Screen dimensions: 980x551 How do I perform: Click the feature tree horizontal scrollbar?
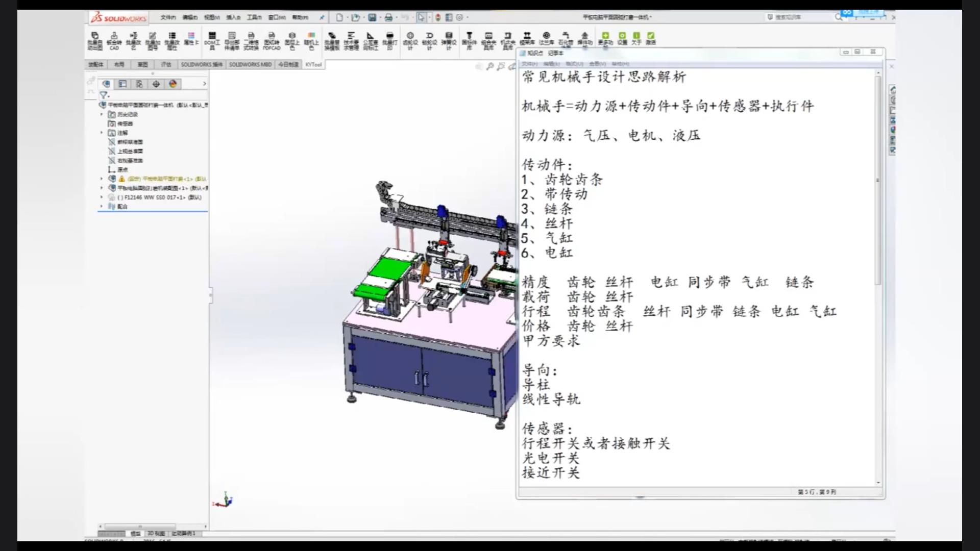click(153, 526)
